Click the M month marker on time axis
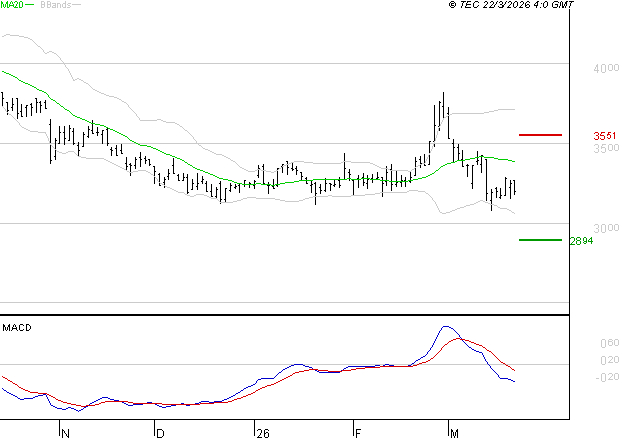The height and width of the screenshot is (440, 627). pyautogui.click(x=454, y=433)
